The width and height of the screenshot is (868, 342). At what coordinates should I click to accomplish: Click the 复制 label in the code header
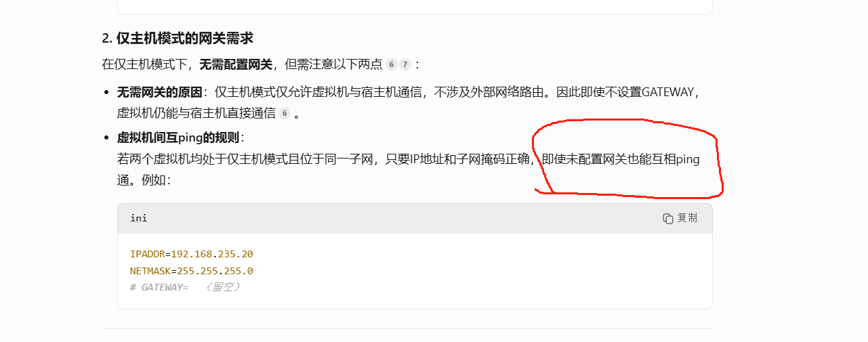[687, 218]
